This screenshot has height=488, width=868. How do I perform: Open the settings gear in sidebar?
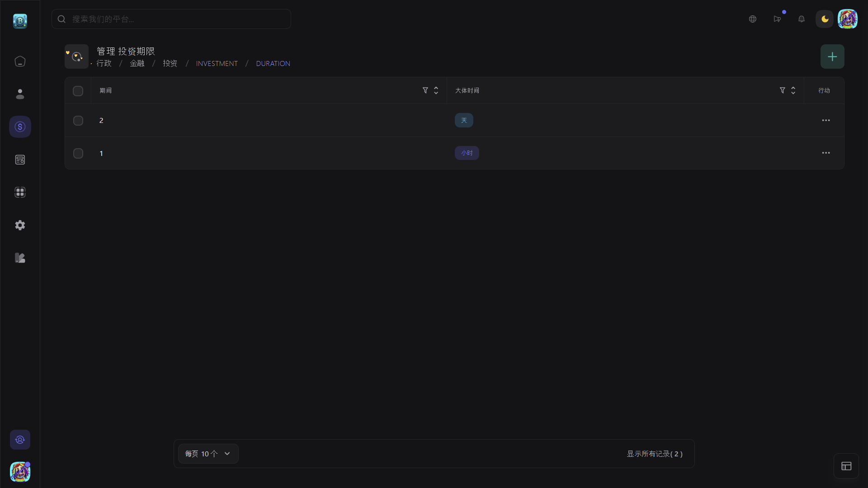tap(20, 225)
